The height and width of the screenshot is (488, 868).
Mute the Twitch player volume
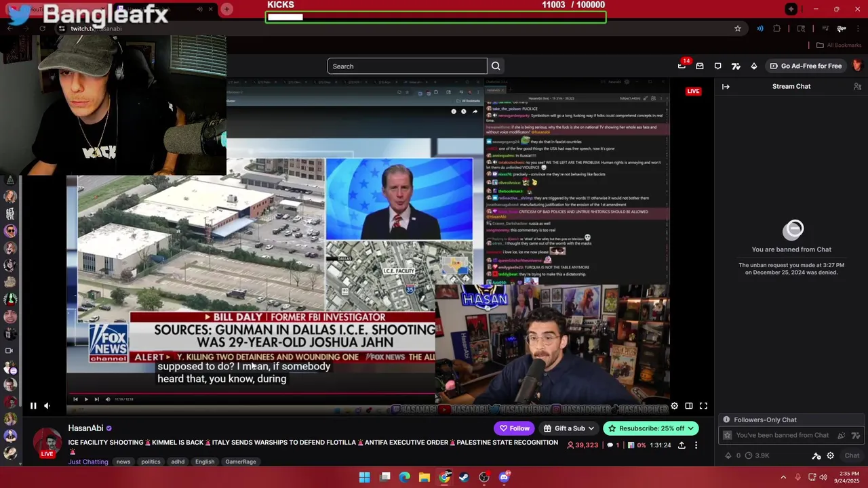click(x=47, y=406)
